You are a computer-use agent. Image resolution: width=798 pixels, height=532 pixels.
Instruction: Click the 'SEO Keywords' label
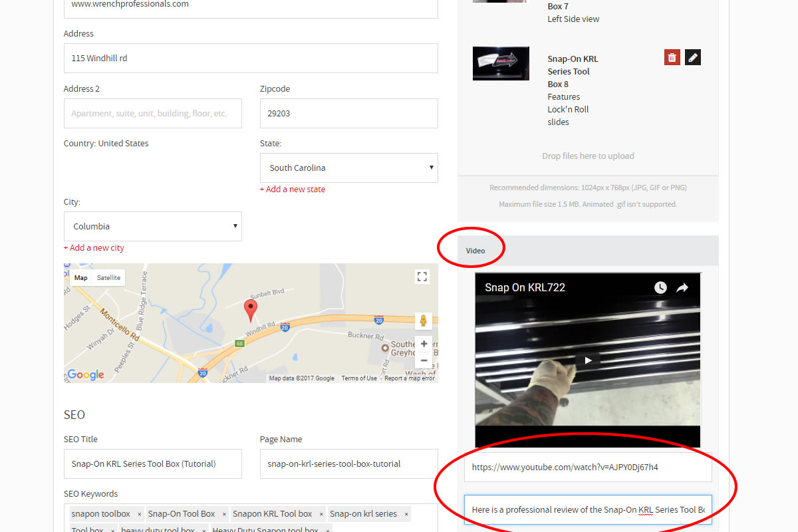(x=90, y=493)
